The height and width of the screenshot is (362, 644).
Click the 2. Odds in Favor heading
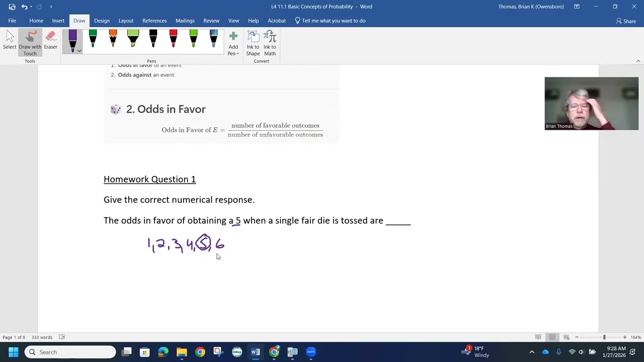pyautogui.click(x=166, y=109)
